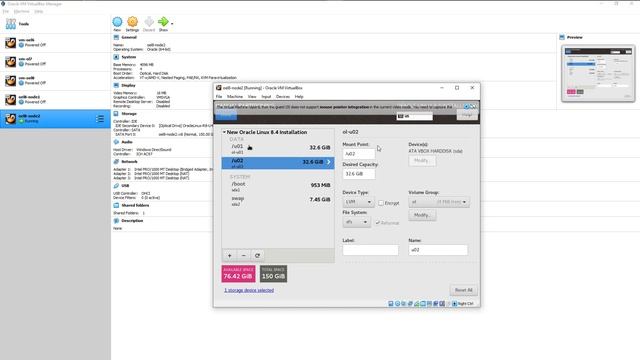640x360 pixels.
Task: Click the green Show arrow icon
Action: (x=163, y=22)
